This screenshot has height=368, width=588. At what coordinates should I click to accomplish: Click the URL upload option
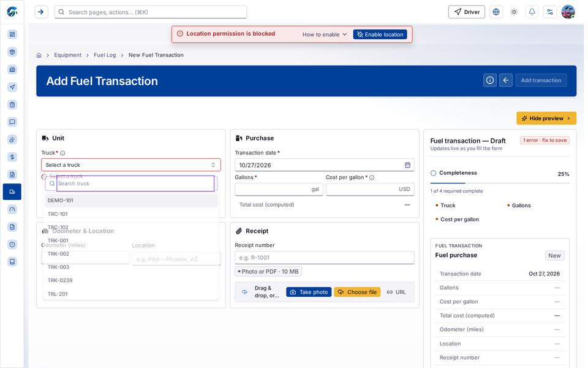click(x=396, y=292)
